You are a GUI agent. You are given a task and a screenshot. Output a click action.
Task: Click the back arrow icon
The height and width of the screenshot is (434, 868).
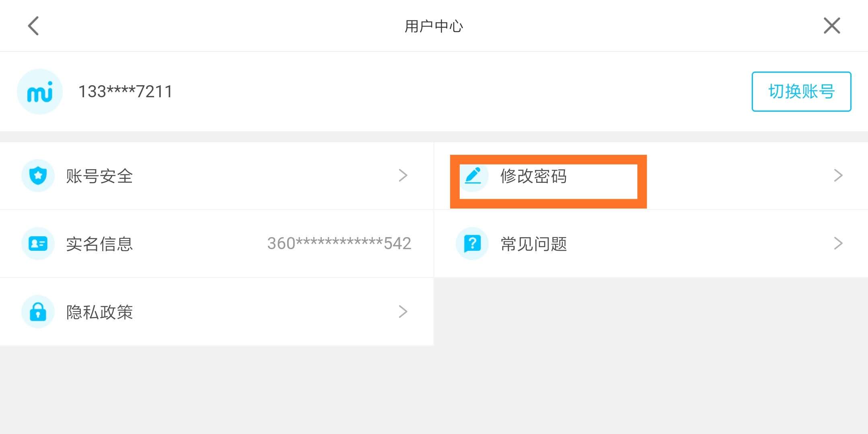pyautogui.click(x=34, y=26)
